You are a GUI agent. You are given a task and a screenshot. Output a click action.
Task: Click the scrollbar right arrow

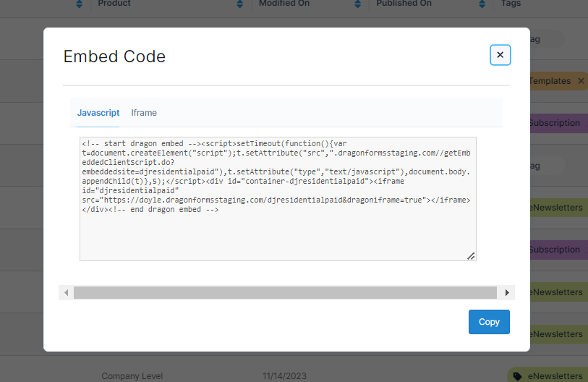point(507,292)
